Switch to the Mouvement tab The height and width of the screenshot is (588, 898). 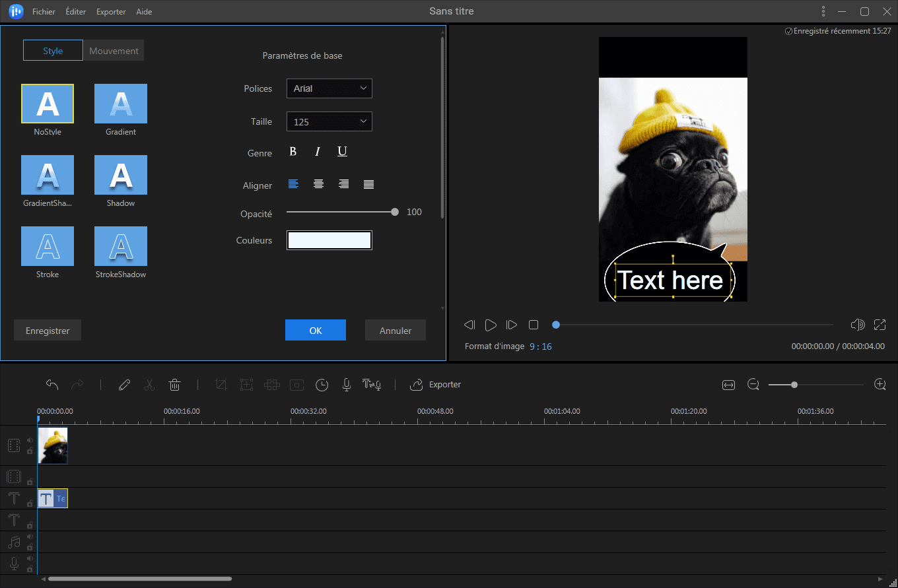click(x=114, y=51)
